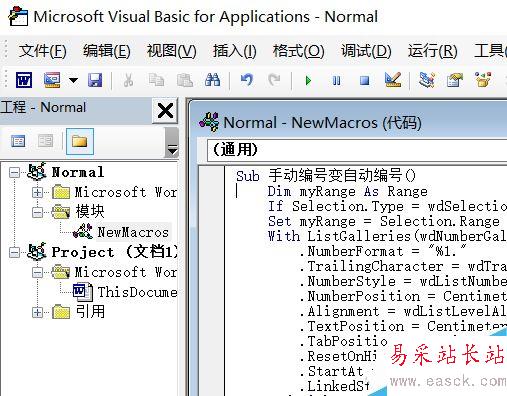Open the 编辑(E) menu
Image resolution: width=507 pixels, height=396 pixels.
click(x=107, y=51)
